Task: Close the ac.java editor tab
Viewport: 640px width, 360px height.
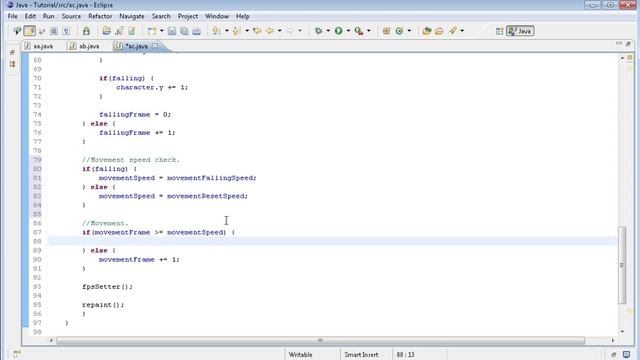Action: (155, 46)
